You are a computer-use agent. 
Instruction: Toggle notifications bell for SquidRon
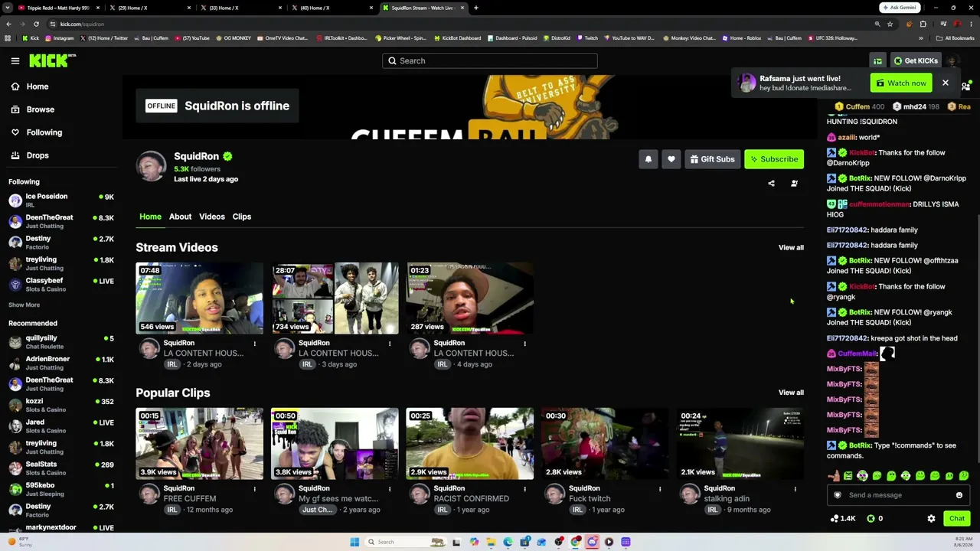click(648, 159)
